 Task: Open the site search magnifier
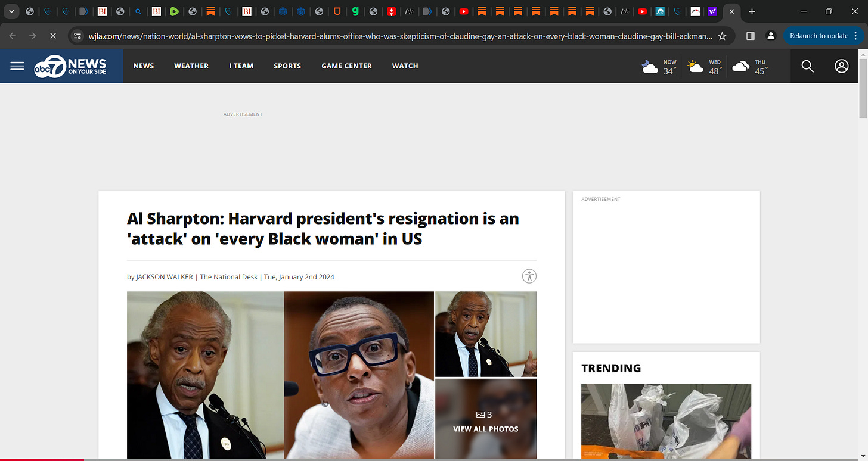807,66
